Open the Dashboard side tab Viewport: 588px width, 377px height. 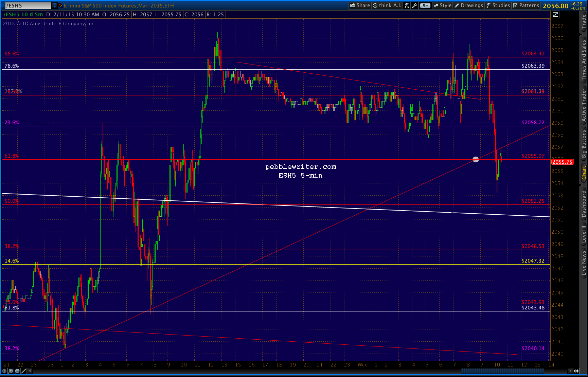[584, 203]
